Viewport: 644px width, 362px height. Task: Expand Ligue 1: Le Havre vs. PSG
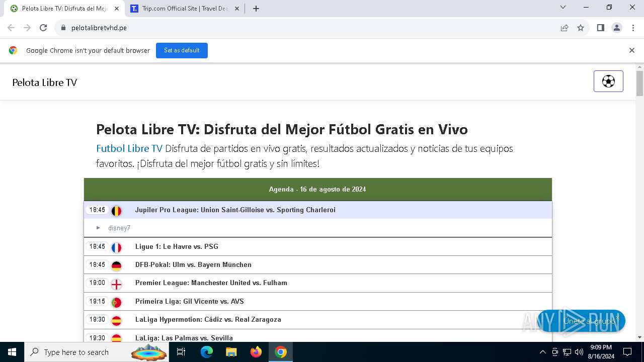(318, 247)
